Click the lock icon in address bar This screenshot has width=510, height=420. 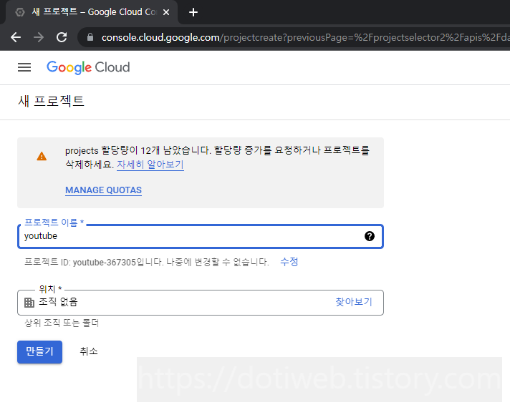(90, 37)
